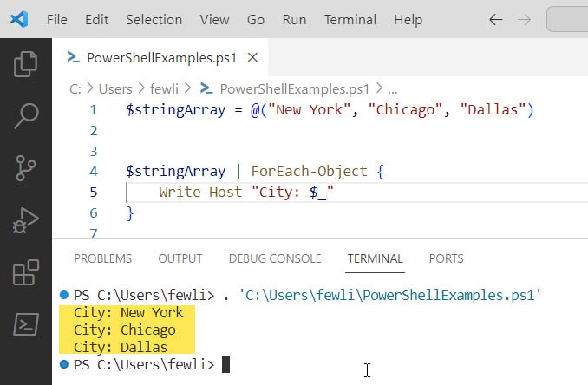Click line number 5 in the gutter
The width and height of the screenshot is (588, 385).
(94, 192)
